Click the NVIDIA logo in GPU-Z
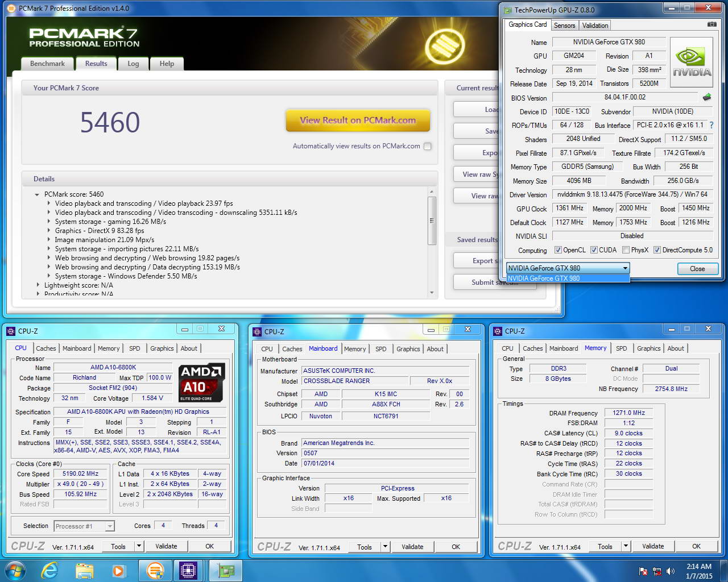Viewport: 728px width, 582px height. [692, 63]
